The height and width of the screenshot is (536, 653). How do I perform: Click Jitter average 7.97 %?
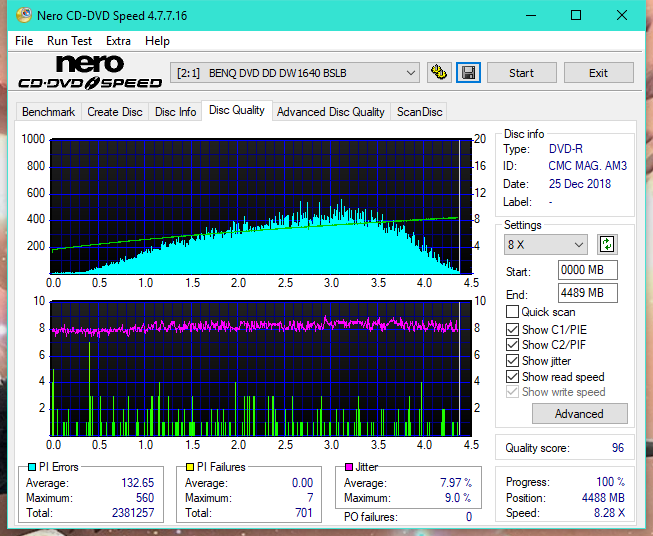456,483
